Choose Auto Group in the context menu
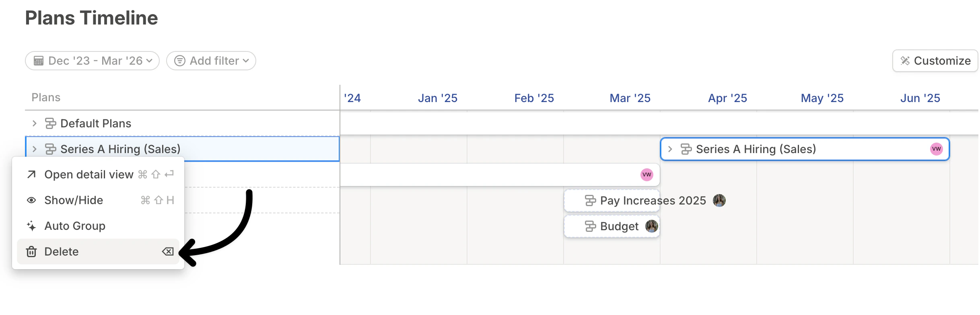This screenshot has height=315, width=980. [x=75, y=226]
